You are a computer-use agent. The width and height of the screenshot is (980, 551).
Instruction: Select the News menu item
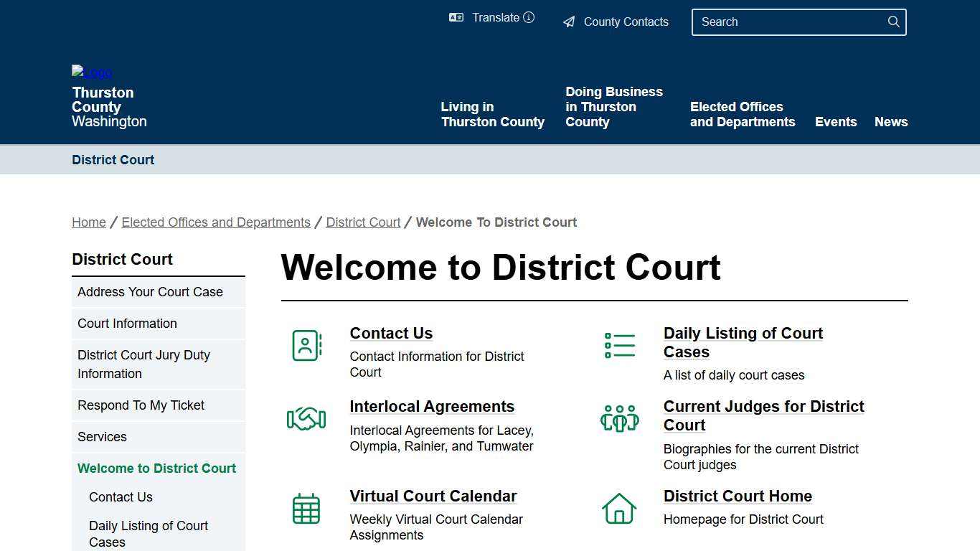point(891,121)
